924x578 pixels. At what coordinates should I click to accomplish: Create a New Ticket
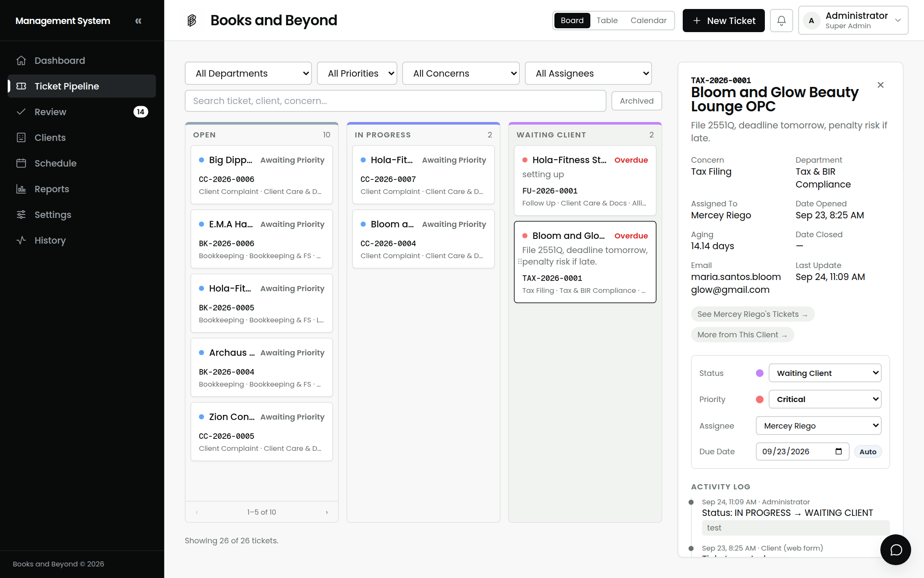[723, 21]
